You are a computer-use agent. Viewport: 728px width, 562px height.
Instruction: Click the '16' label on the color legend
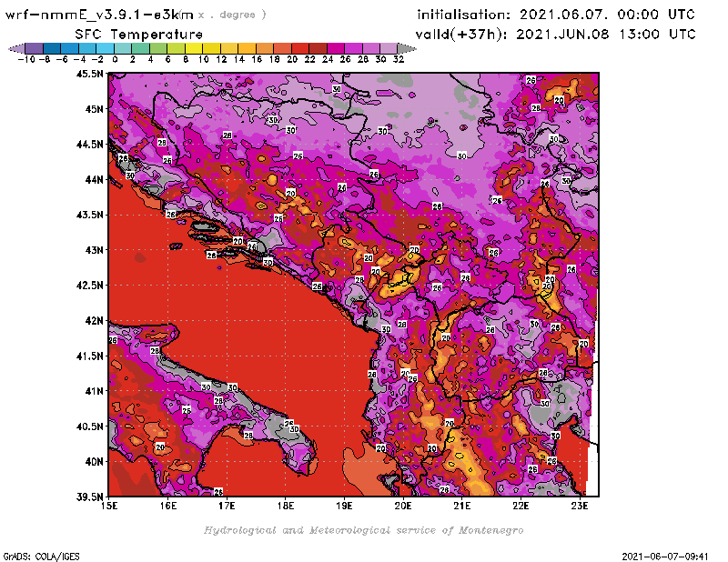(257, 59)
